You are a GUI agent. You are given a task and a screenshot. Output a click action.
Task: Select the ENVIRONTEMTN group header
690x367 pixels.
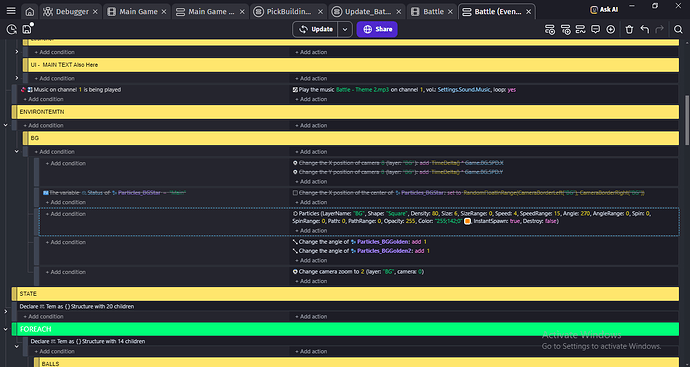tap(345, 112)
